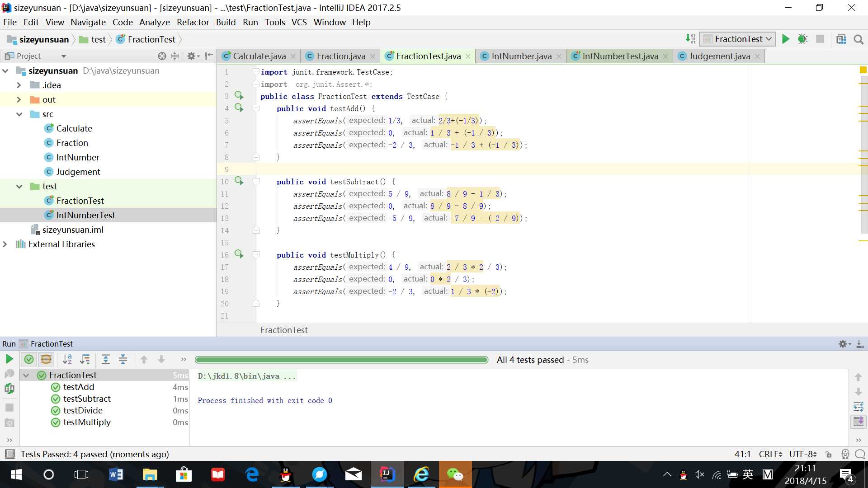868x488 pixels.
Task: Click testAdd result in test runner
Action: (x=77, y=386)
